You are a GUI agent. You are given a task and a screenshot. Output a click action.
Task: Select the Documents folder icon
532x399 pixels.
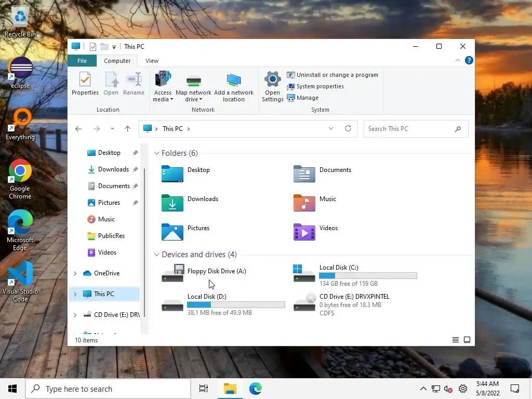click(304, 174)
